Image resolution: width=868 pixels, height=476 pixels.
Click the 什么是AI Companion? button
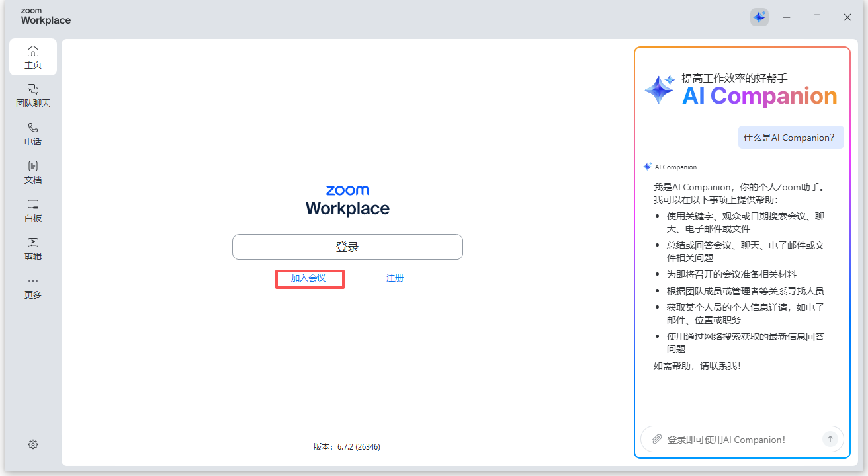pyautogui.click(x=791, y=137)
